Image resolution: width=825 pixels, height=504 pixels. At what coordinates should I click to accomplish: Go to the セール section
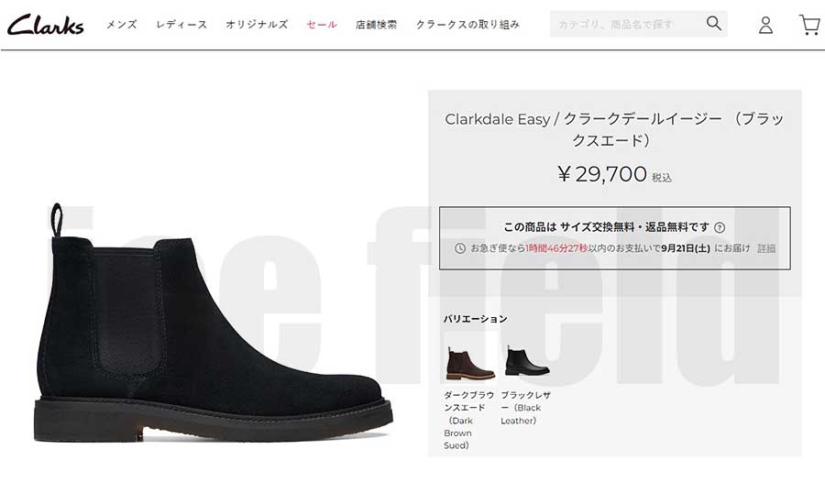pyautogui.click(x=322, y=24)
